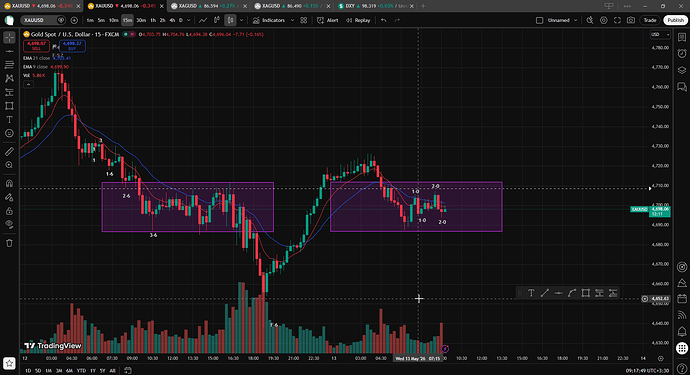The width and height of the screenshot is (690, 375).
Task: Open the calendar panel in right sidebar
Action: pyautogui.click(x=682, y=299)
